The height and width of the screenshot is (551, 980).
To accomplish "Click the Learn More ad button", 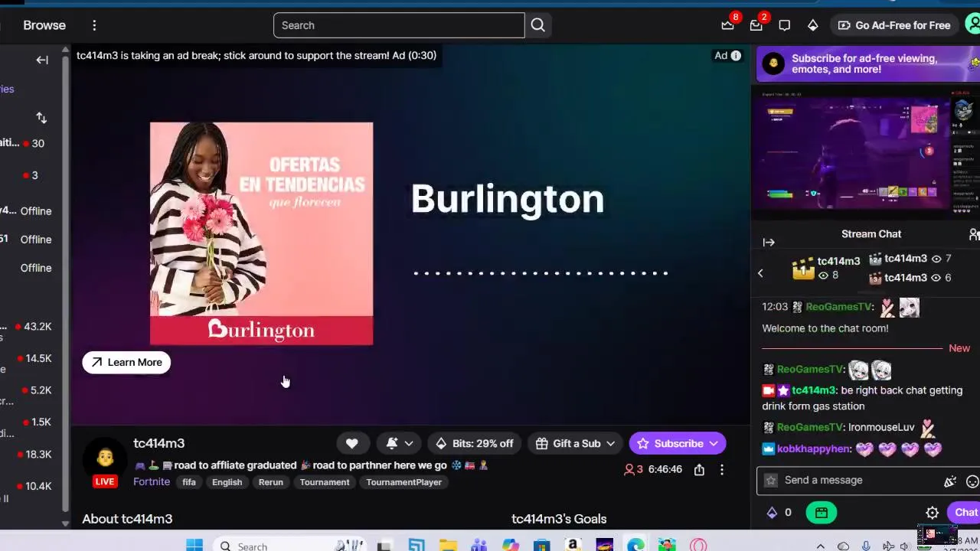I will (126, 362).
